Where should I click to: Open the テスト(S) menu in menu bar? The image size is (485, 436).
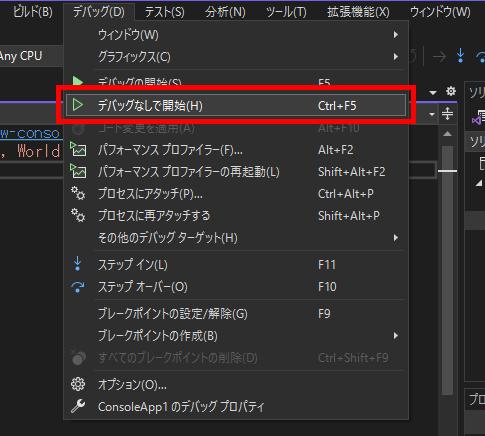164,12
